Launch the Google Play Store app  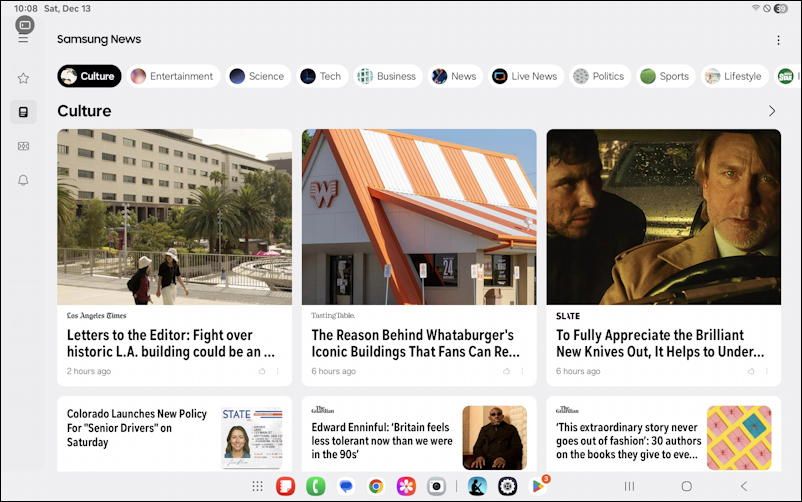[538, 486]
